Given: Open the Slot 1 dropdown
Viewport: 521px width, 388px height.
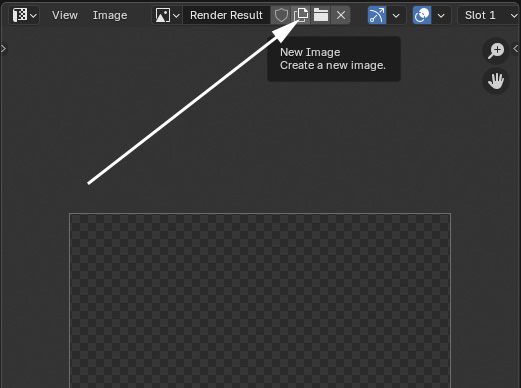Looking at the screenshot, I should 489,15.
